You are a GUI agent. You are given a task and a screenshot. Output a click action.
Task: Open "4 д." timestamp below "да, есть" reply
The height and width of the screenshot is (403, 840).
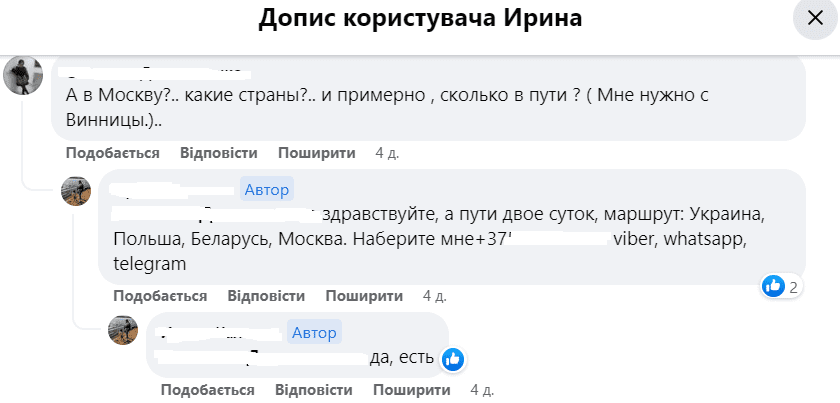482,389
